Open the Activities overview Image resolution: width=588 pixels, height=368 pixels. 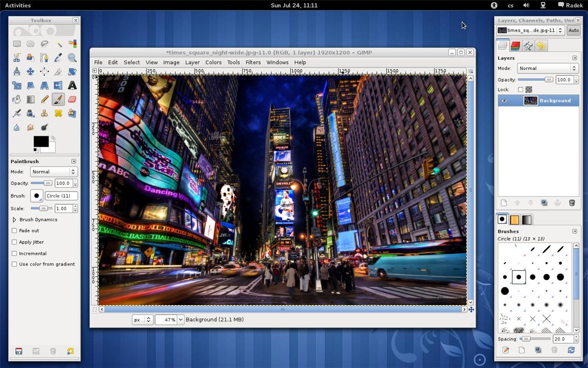pos(18,6)
